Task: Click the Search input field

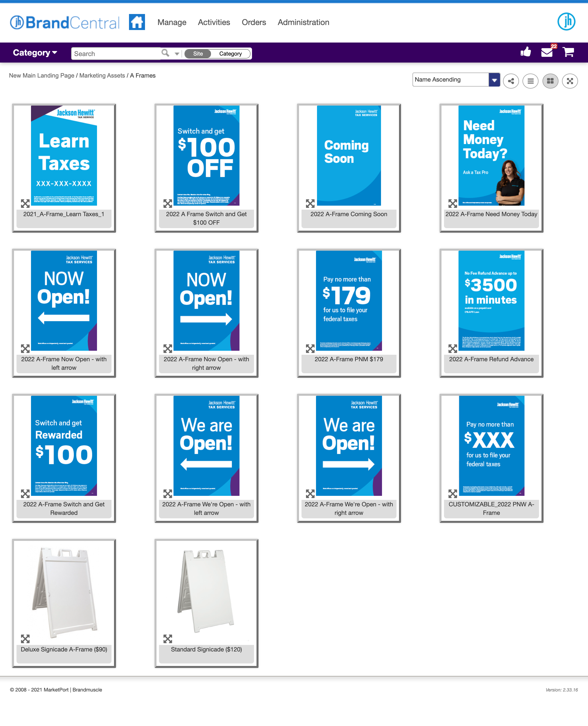Action: point(116,54)
